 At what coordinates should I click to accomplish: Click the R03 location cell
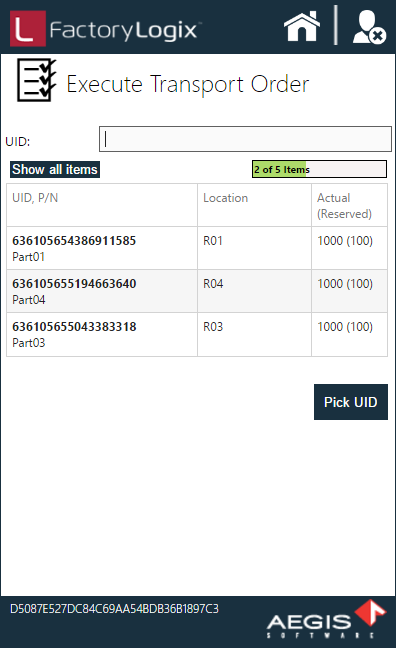pos(254,334)
